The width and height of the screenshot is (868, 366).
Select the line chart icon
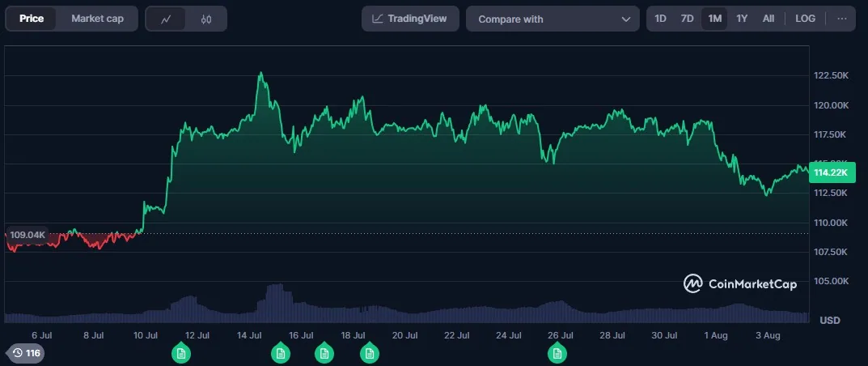coord(166,19)
